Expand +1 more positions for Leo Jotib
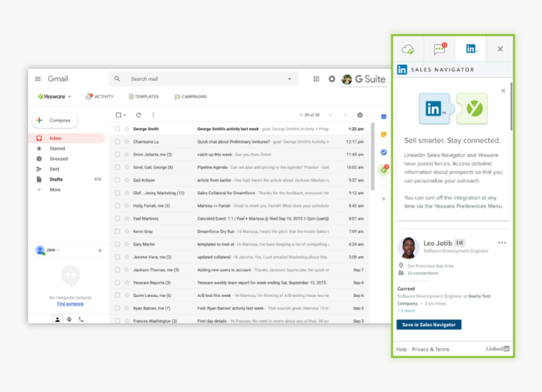The width and height of the screenshot is (542, 392). (x=406, y=311)
